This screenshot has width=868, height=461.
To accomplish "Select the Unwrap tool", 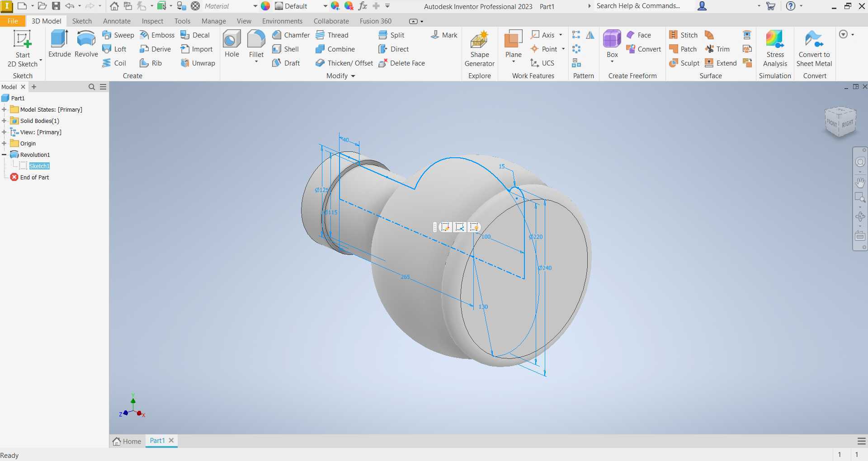I will pyautogui.click(x=198, y=63).
